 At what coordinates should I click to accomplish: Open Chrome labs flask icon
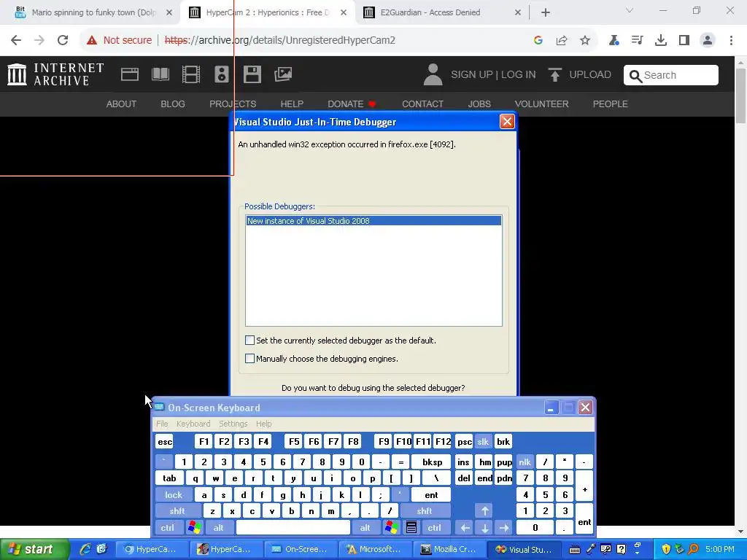click(x=614, y=40)
